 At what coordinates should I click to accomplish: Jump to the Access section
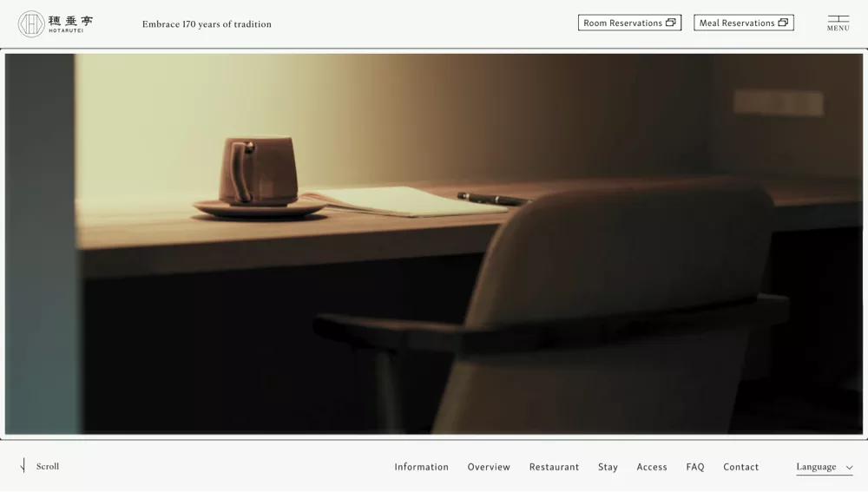pyautogui.click(x=652, y=467)
